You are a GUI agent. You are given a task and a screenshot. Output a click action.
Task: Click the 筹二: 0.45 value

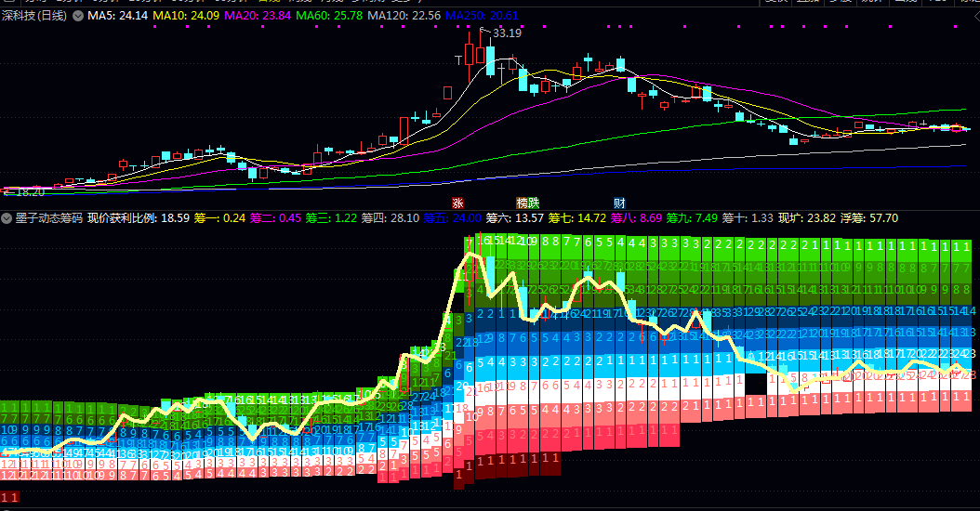[275, 218]
